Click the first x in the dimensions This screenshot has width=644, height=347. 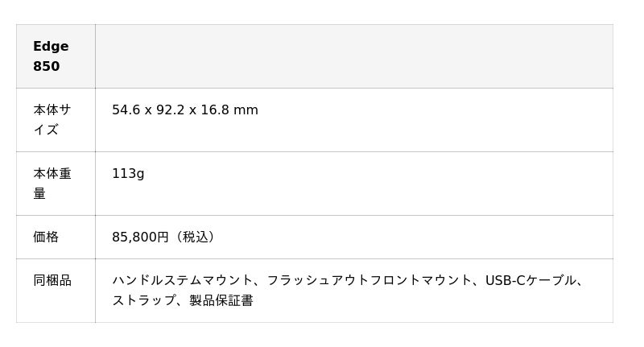pos(148,110)
